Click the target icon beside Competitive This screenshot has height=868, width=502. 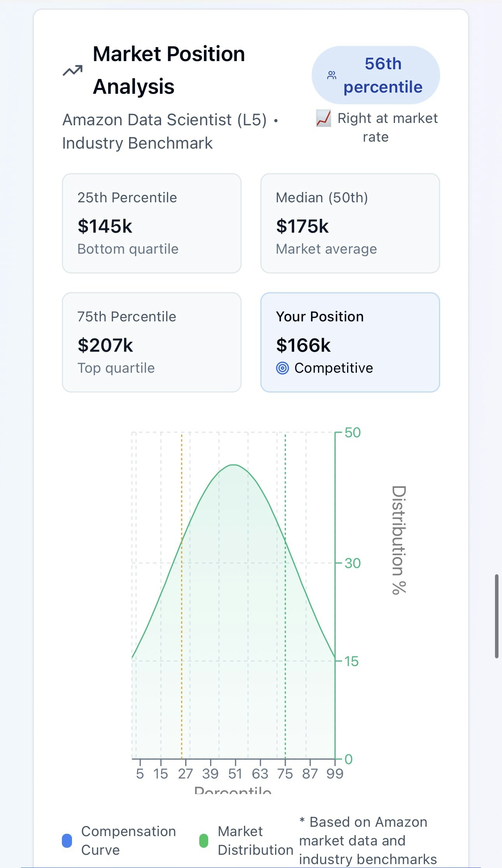(283, 368)
